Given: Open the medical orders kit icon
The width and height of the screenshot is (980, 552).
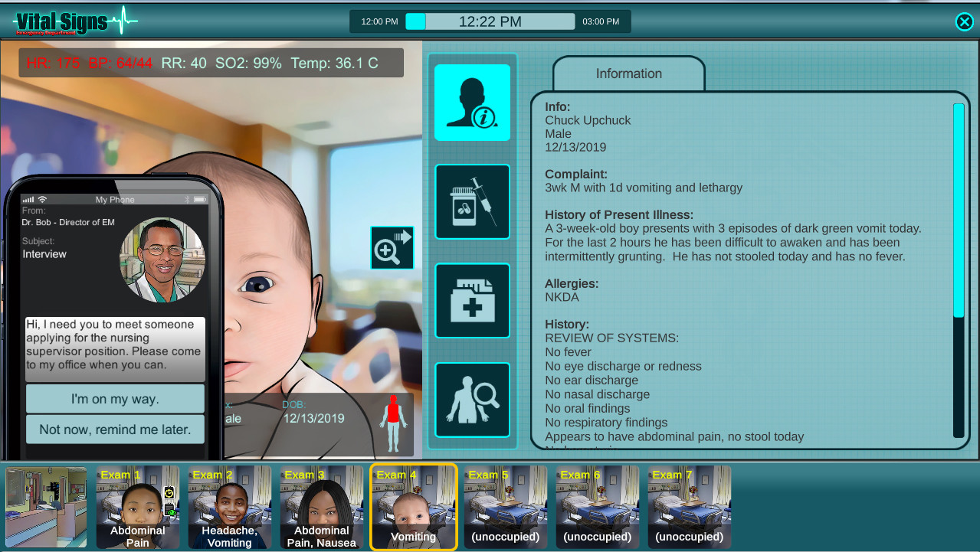Looking at the screenshot, I should point(471,300).
